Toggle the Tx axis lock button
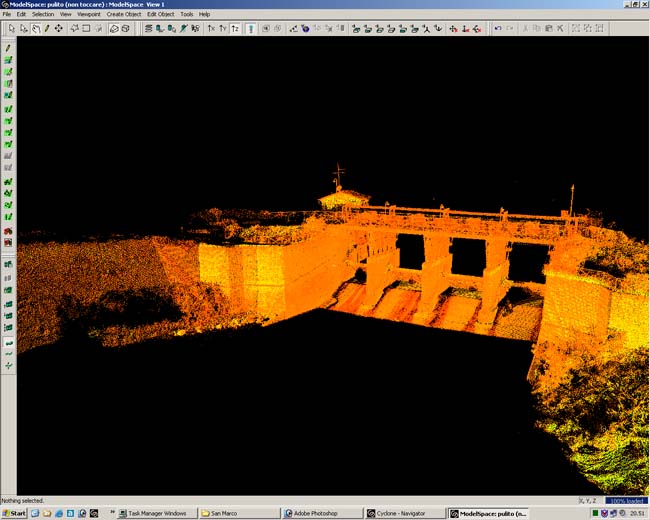Viewport: 650px width, 520px height. click(211, 29)
